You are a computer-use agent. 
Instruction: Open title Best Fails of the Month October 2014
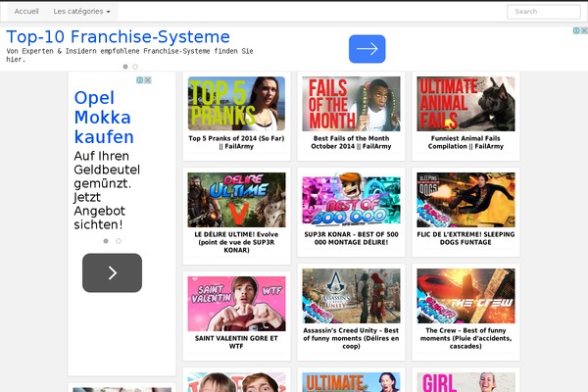click(x=351, y=142)
